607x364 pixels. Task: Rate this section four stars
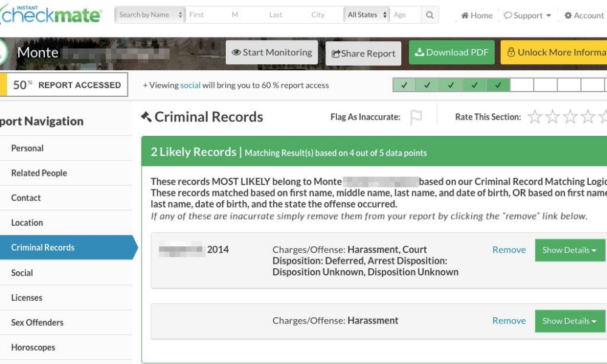pyautogui.click(x=588, y=116)
